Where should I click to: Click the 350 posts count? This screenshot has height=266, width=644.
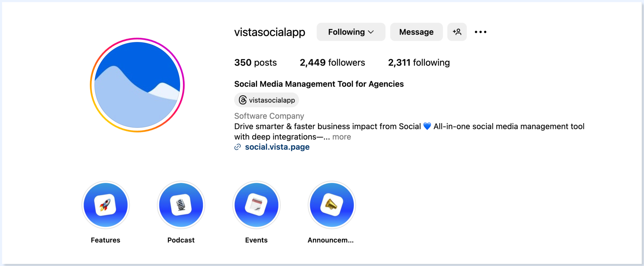255,63
